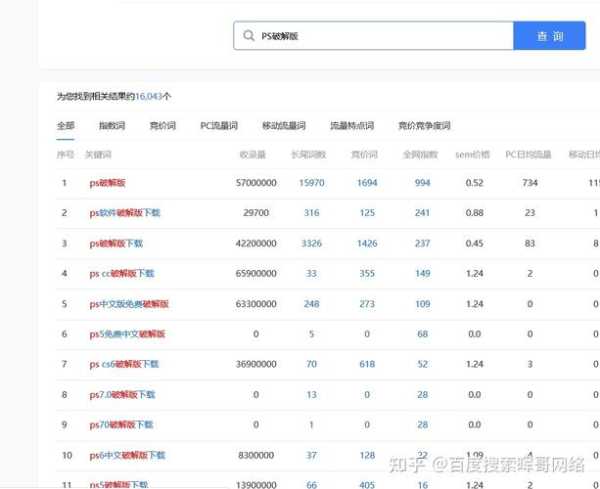
Task: Click bidding word count 1694
Action: pos(367,183)
